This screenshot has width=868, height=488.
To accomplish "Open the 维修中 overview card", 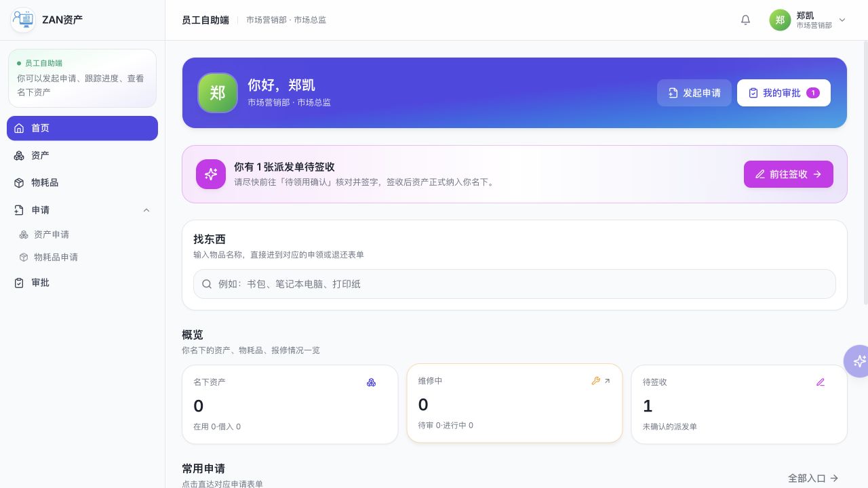I will click(515, 403).
